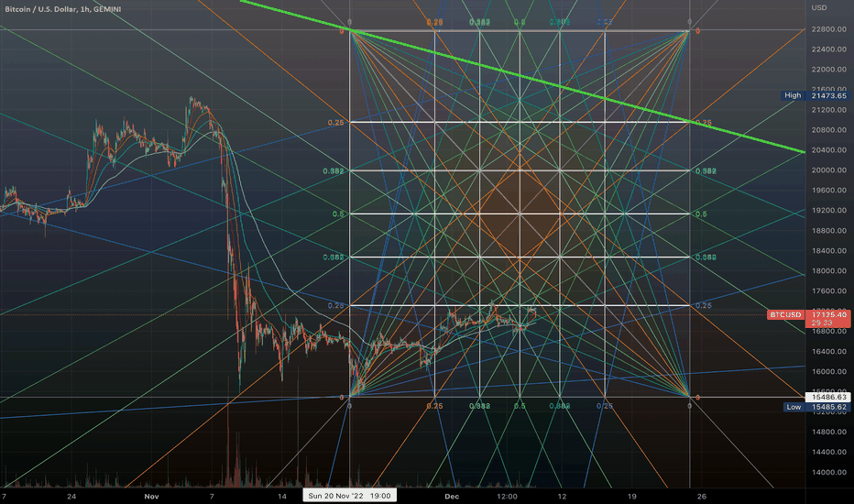Click the Dec label on the time axis
The height and width of the screenshot is (504, 854).
(452, 497)
